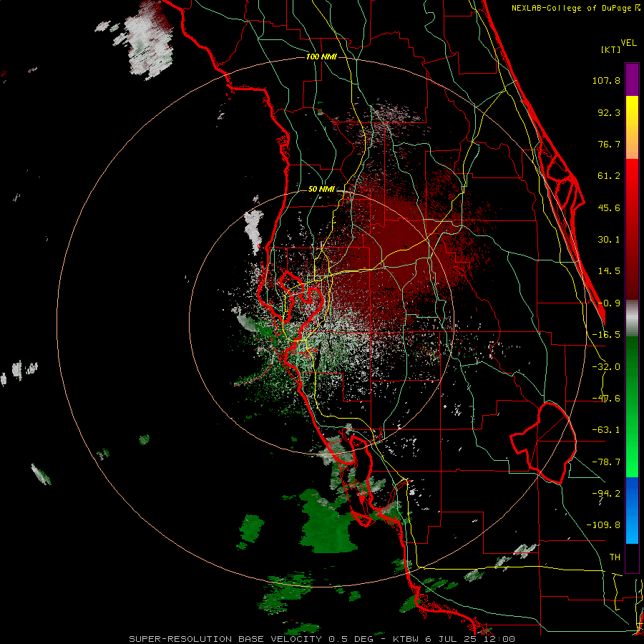Click the 50 NMI range ring label

pyautogui.click(x=321, y=189)
